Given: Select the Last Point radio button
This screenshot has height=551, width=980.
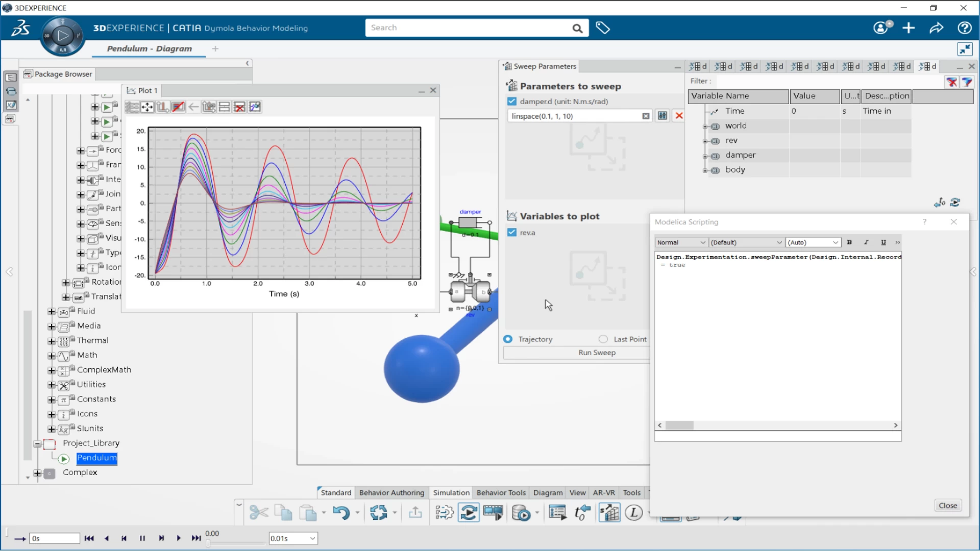Looking at the screenshot, I should point(603,339).
